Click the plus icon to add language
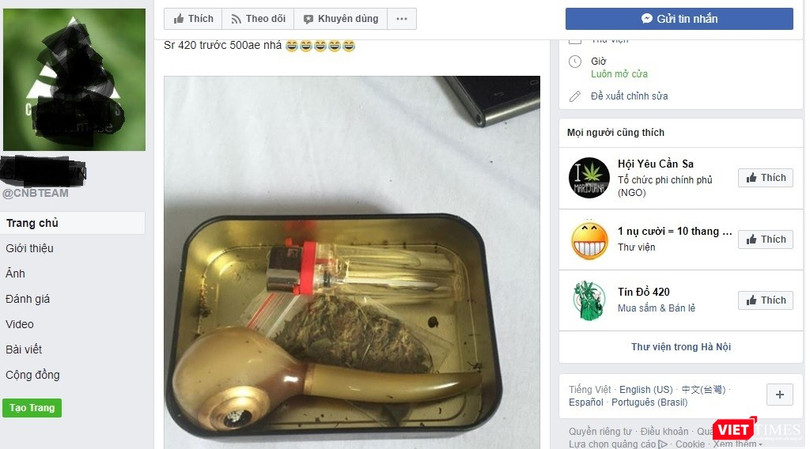810x449 pixels. point(780,395)
